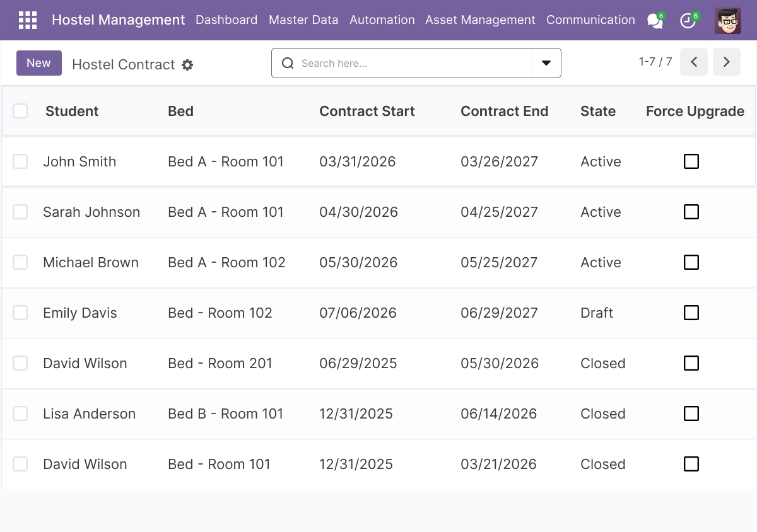Select Michael Brown row checkbox
The height and width of the screenshot is (532, 757).
pos(20,262)
